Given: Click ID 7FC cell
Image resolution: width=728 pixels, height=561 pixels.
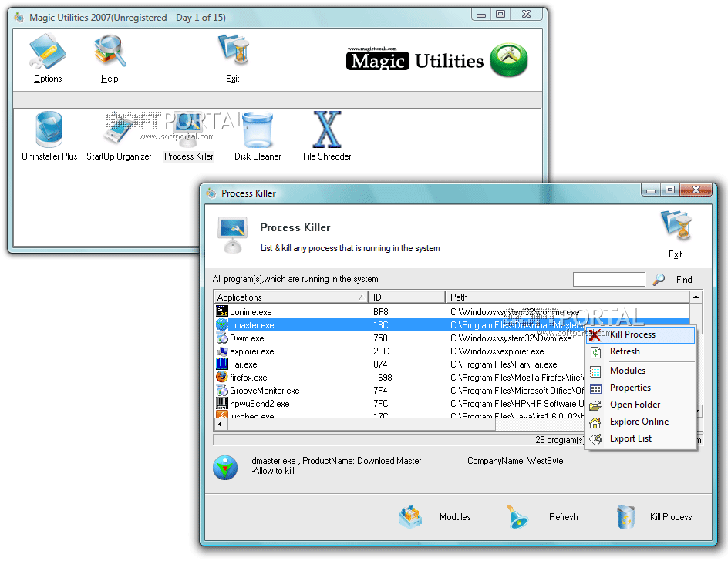Looking at the screenshot, I should (381, 404).
